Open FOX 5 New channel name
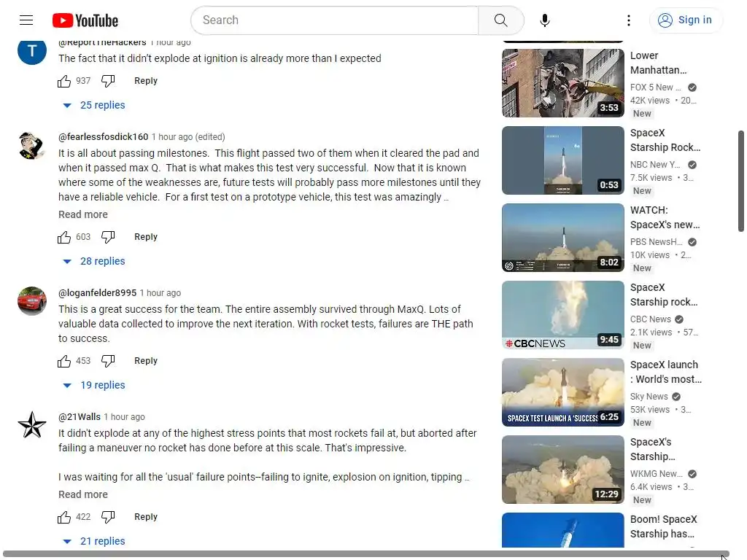This screenshot has height=560, width=747. click(656, 87)
